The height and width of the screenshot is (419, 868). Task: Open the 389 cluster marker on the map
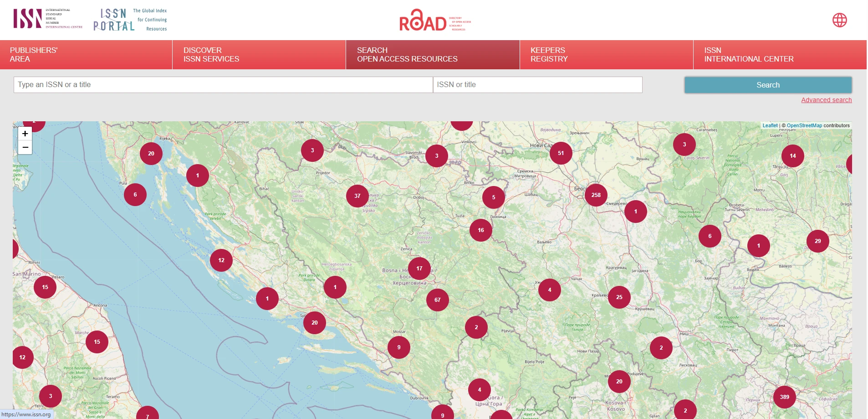coord(784,397)
